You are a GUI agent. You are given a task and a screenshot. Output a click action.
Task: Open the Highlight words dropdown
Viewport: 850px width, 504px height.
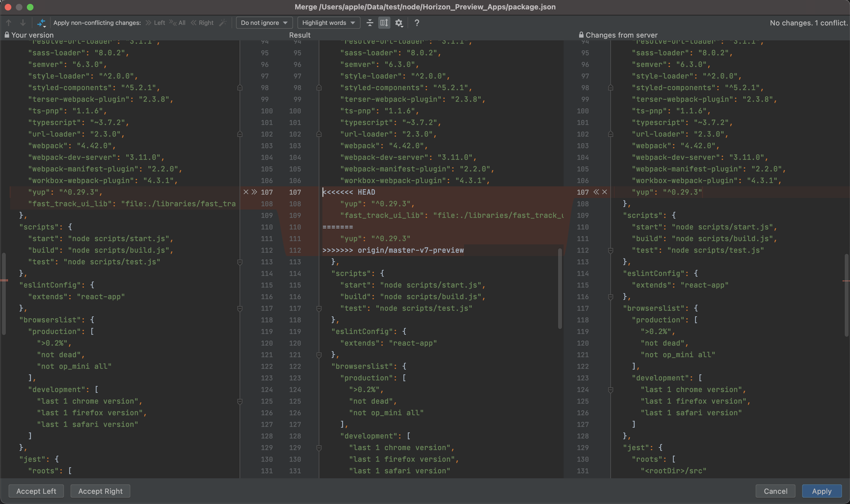point(328,23)
